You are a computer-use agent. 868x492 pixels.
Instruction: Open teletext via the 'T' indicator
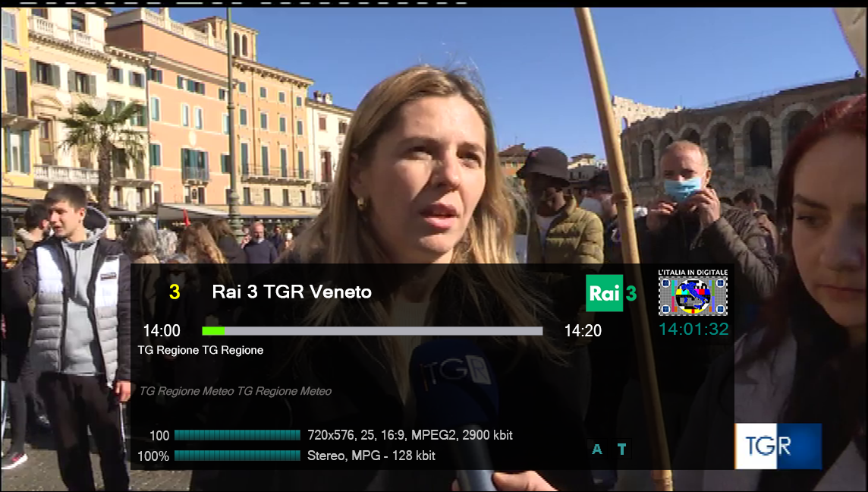tap(622, 449)
